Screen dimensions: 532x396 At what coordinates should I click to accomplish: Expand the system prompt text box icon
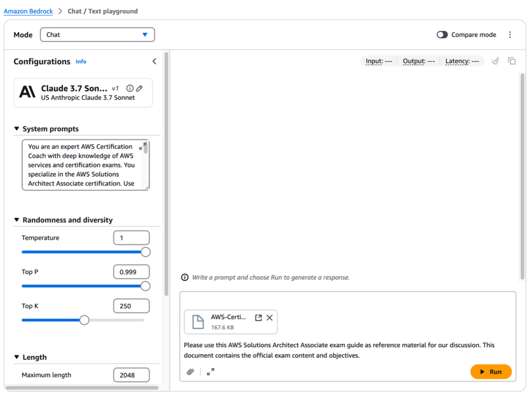pos(142,146)
